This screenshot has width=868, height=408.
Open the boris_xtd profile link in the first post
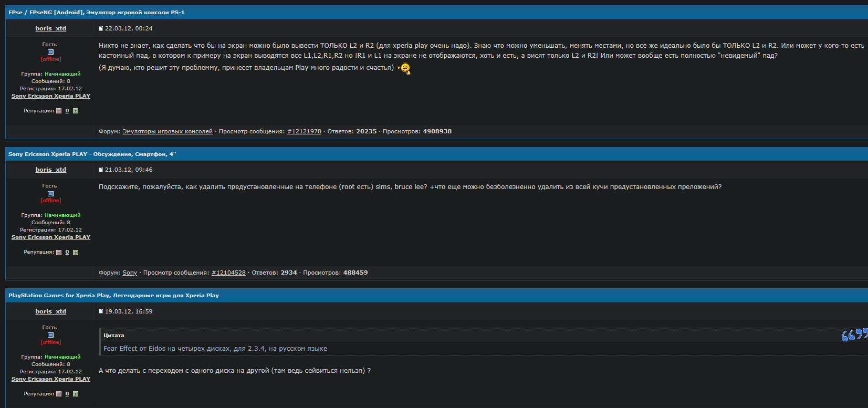click(x=51, y=28)
